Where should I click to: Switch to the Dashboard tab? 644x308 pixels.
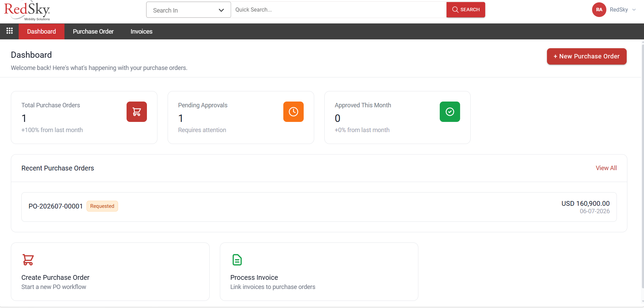pyautogui.click(x=41, y=32)
